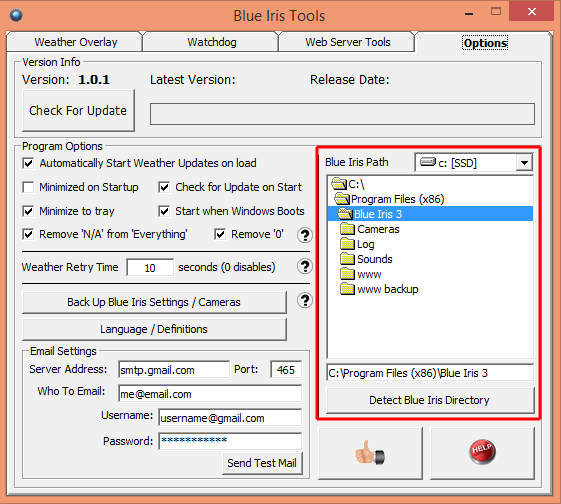Viewport: 561px width, 504px height.
Task: Click help icon next to Back Up button
Action: click(x=305, y=300)
